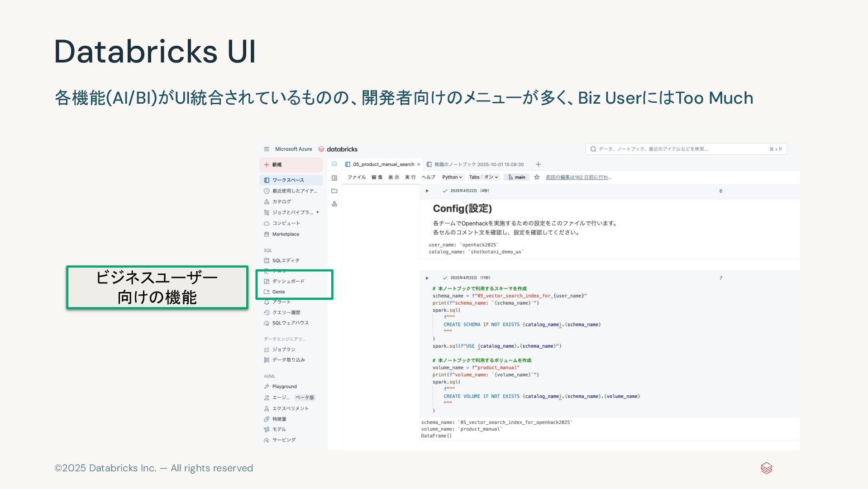Image resolution: width=868 pixels, height=489 pixels.
Task: Click the モデル icon in sidebar
Action: click(x=267, y=429)
